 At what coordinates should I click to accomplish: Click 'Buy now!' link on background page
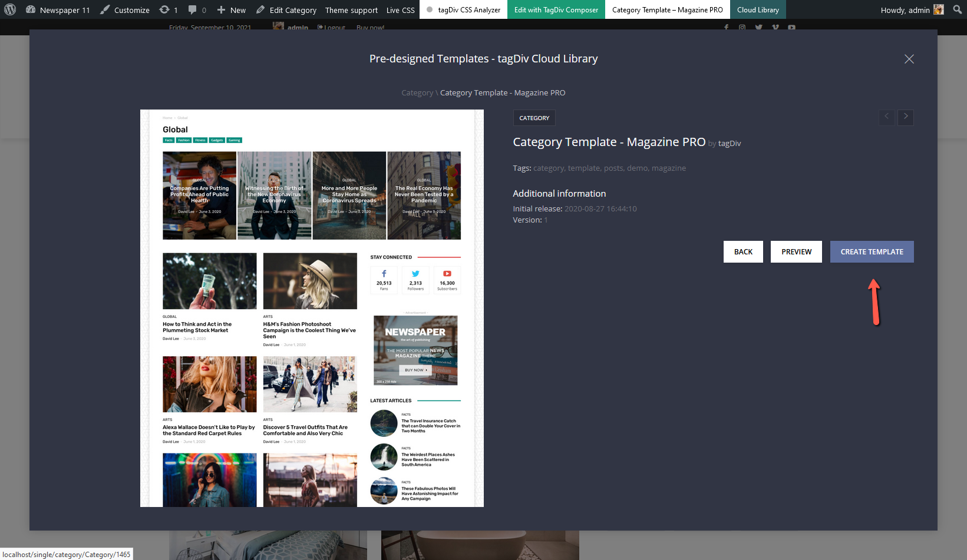click(370, 27)
